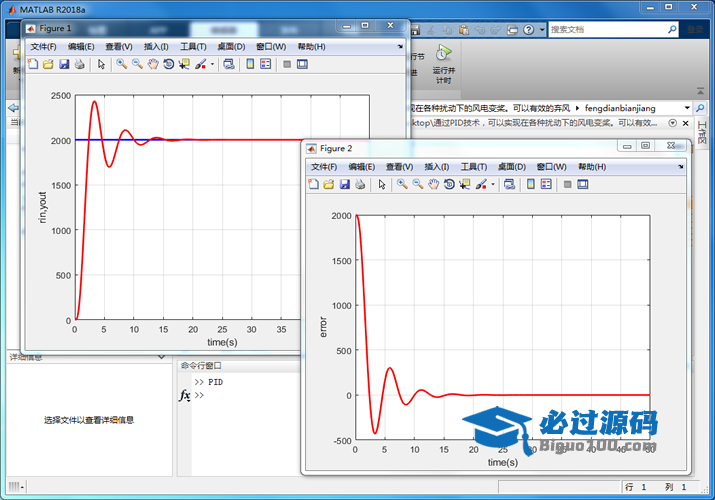Open 帮助(H) menu in Figure 1
This screenshot has width=715, height=500.
coord(311,46)
